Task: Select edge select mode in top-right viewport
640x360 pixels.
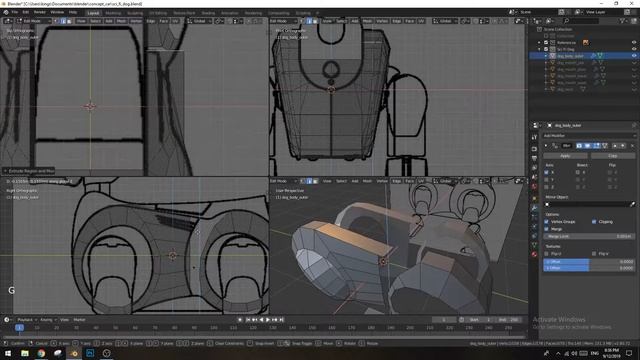Action: coord(309,21)
